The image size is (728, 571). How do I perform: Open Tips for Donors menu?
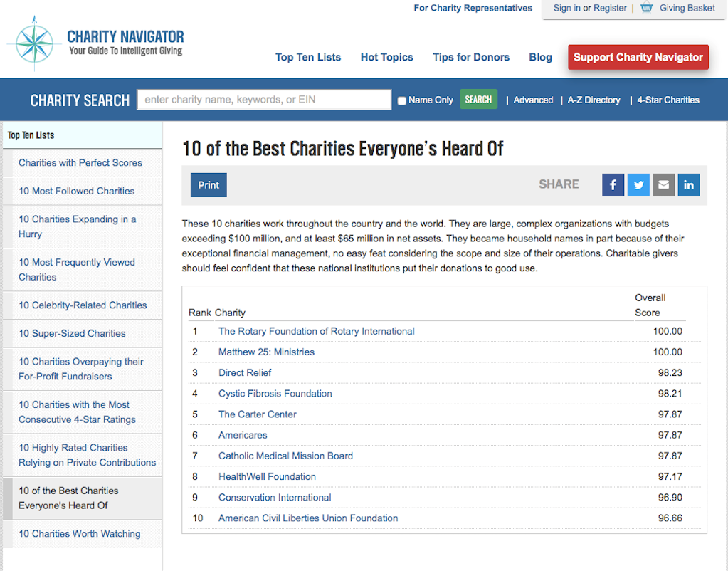point(471,58)
